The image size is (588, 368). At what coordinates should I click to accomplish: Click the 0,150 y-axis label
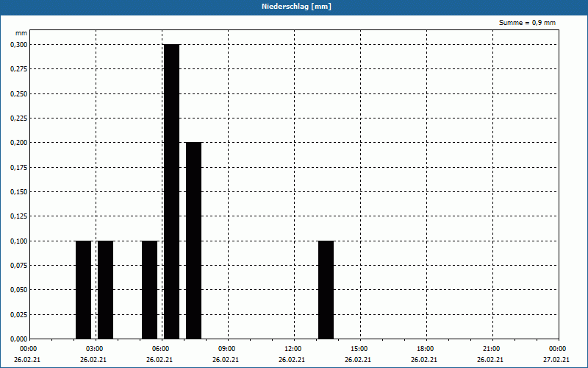[19, 192]
